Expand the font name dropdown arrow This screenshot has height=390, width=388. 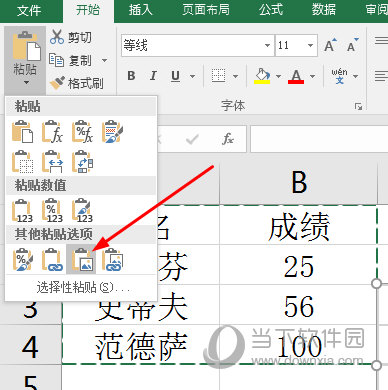267,45
